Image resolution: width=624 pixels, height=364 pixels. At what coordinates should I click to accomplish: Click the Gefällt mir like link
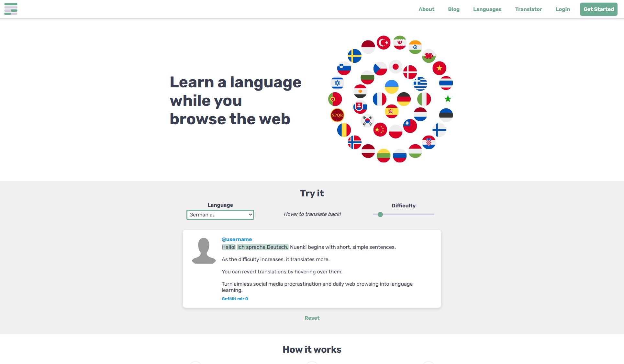point(235,299)
